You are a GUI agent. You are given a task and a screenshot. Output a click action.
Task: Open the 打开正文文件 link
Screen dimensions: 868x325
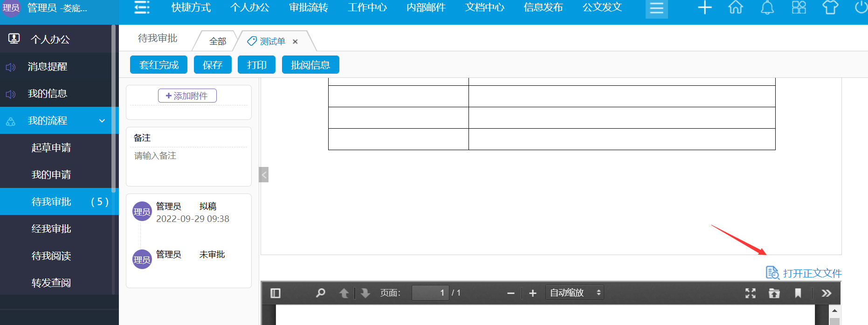tap(812, 273)
